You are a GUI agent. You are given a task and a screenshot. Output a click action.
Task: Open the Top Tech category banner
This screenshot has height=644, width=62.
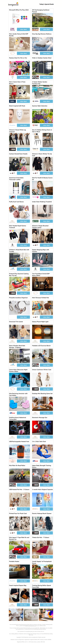(46, 615)
